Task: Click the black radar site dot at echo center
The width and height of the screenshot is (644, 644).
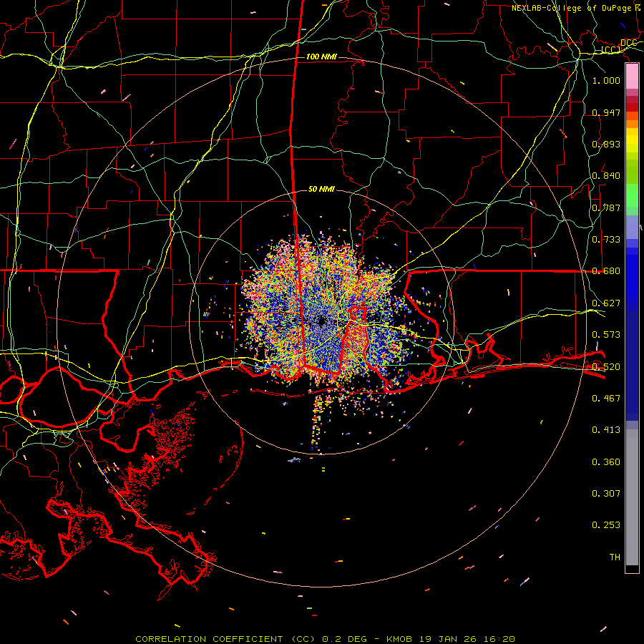Action: pos(321,321)
